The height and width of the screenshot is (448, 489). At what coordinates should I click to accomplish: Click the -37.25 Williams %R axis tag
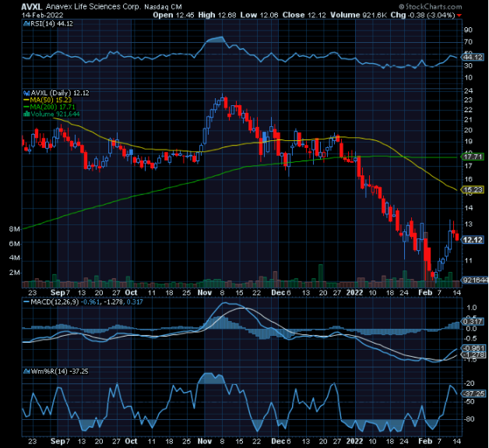point(473,393)
